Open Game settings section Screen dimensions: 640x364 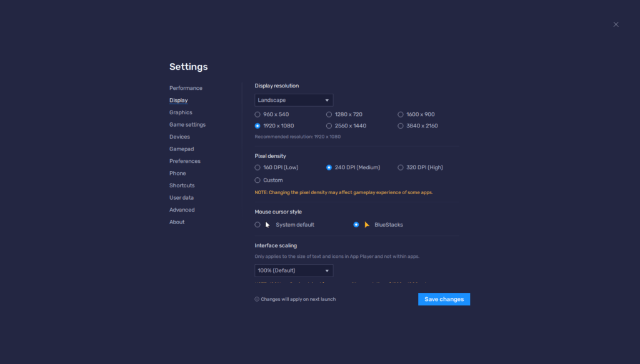click(x=187, y=125)
